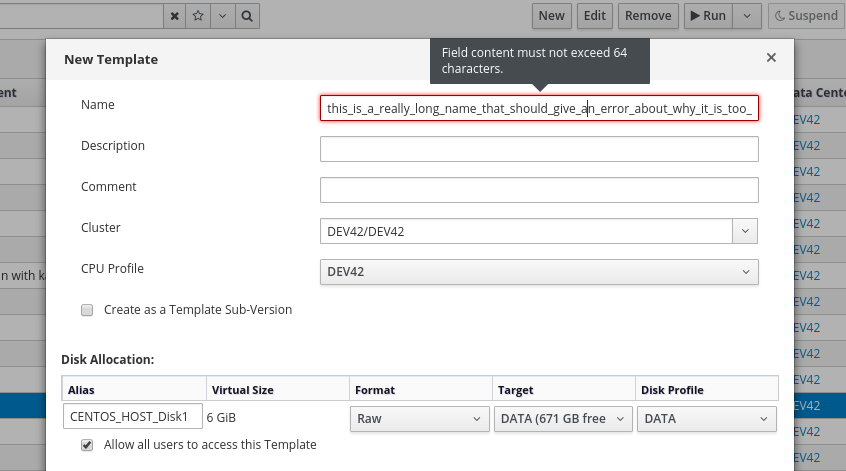
Task: Uncheck Allow all users to access Template
Action: pyautogui.click(x=87, y=445)
